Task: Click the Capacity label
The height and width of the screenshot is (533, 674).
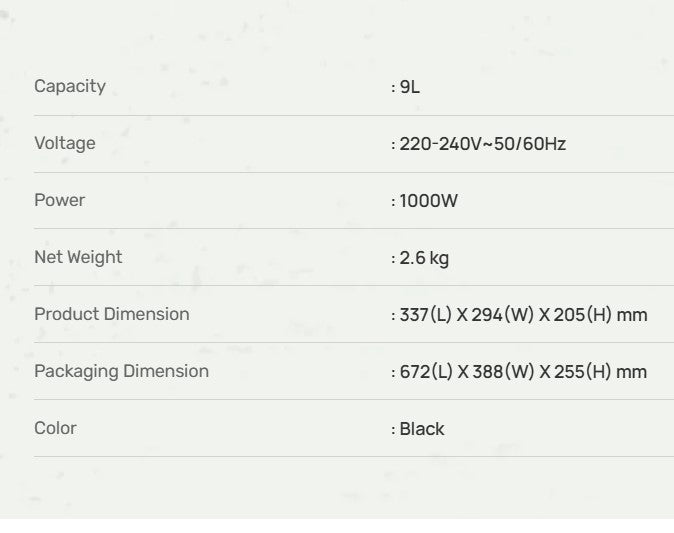Action: (69, 86)
